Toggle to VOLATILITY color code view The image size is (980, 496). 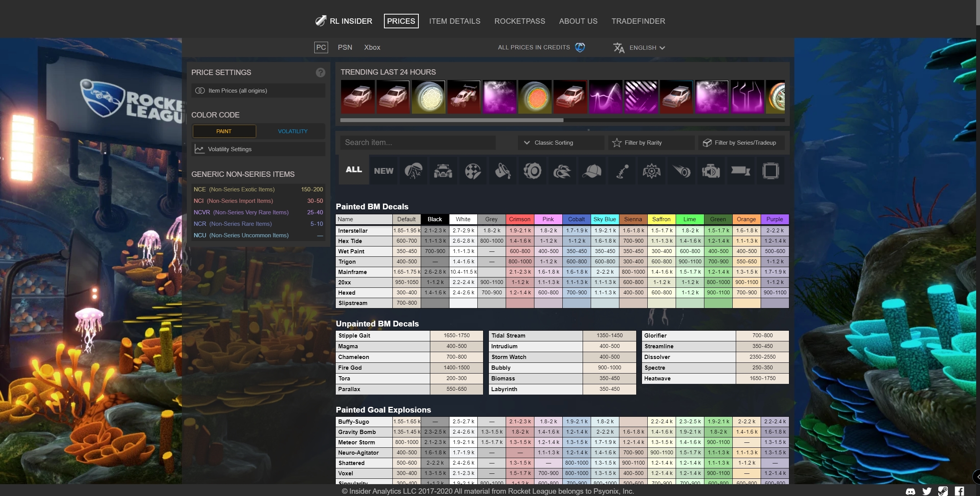click(x=292, y=131)
